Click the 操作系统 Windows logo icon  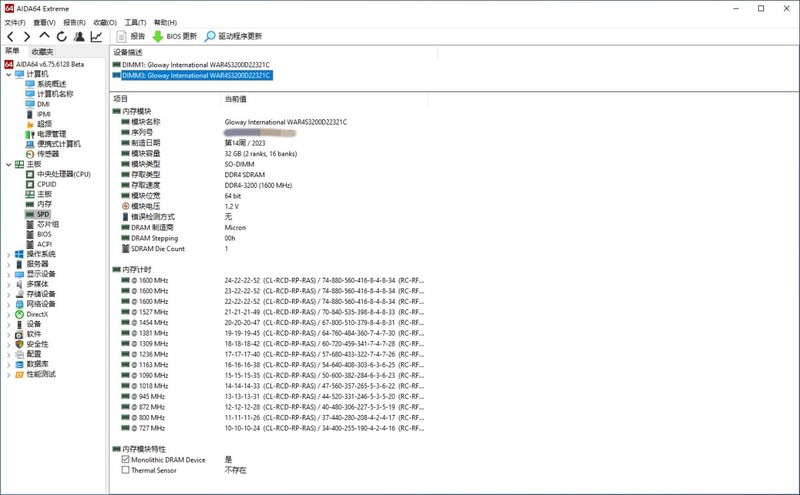19,254
